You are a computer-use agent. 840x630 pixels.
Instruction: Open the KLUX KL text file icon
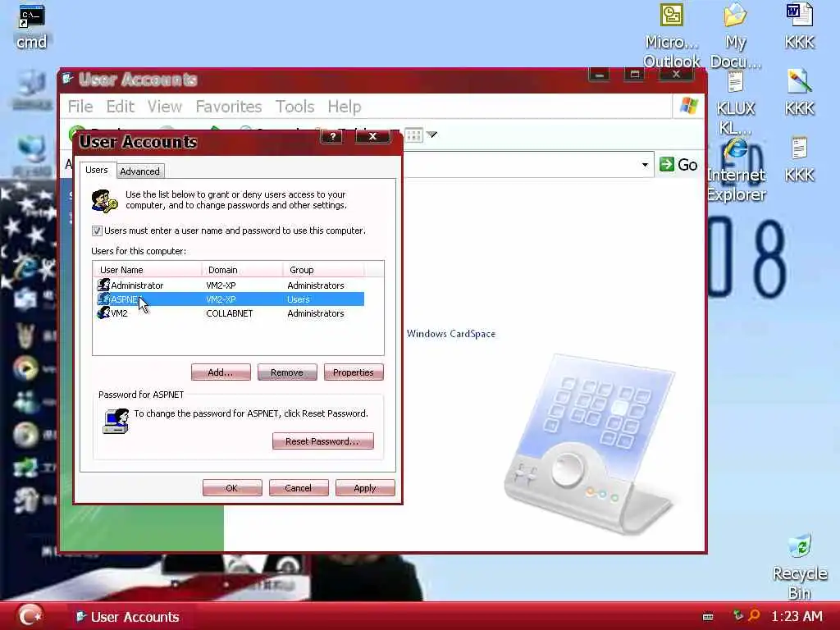coord(735,103)
